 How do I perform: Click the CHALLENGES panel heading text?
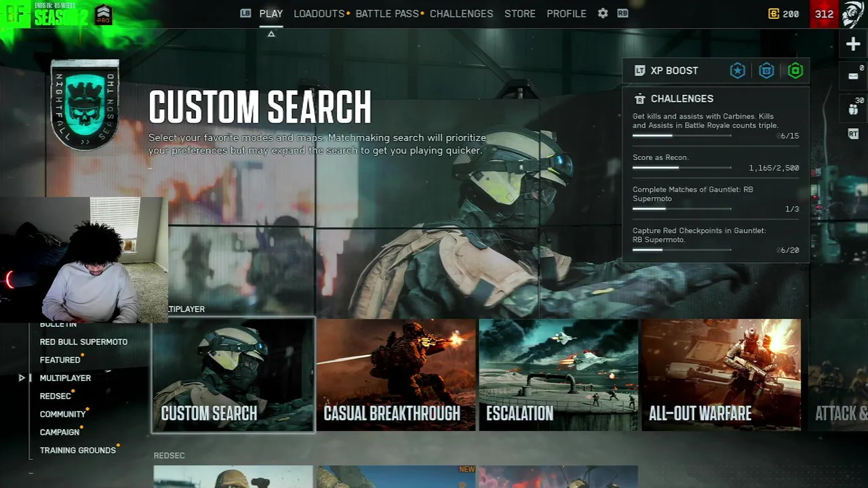[682, 99]
